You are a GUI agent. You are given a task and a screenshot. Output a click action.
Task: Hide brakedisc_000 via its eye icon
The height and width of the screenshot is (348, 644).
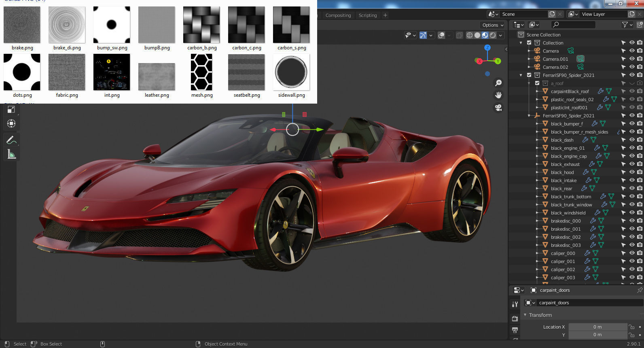[632, 221]
